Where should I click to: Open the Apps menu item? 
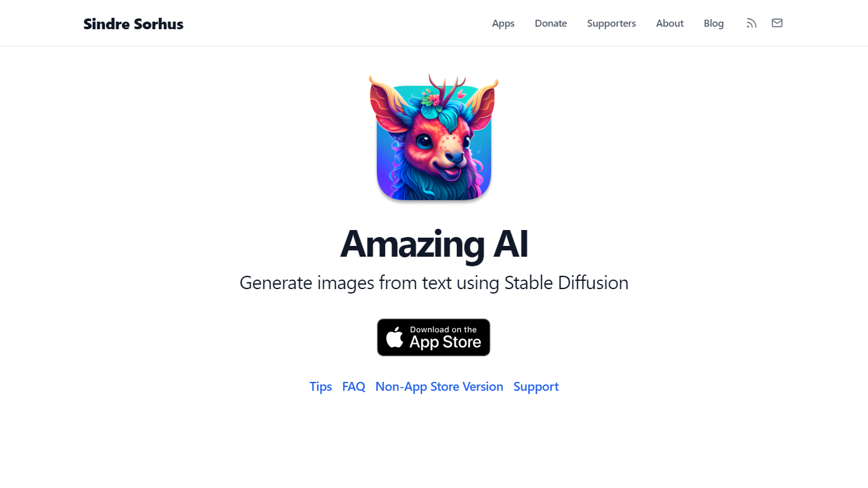[503, 24]
